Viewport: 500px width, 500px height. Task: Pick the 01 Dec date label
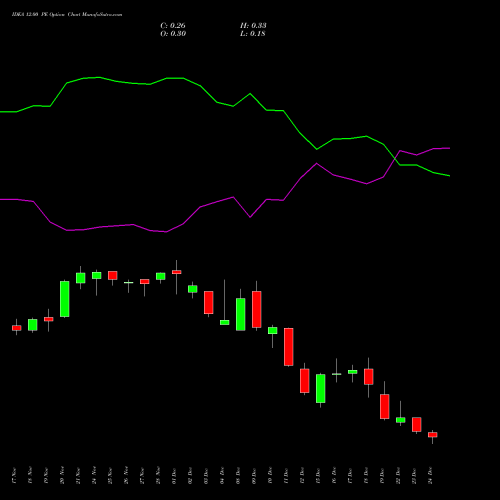click(174, 476)
